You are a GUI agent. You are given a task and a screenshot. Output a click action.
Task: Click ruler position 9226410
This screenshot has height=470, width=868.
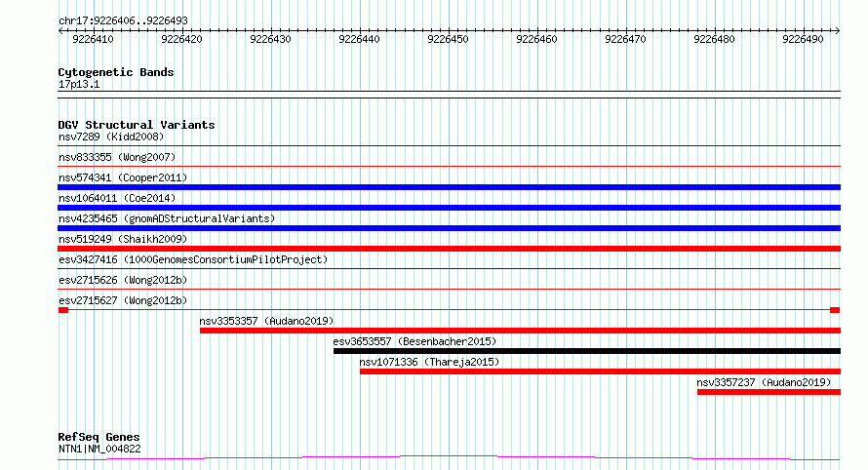click(93, 39)
